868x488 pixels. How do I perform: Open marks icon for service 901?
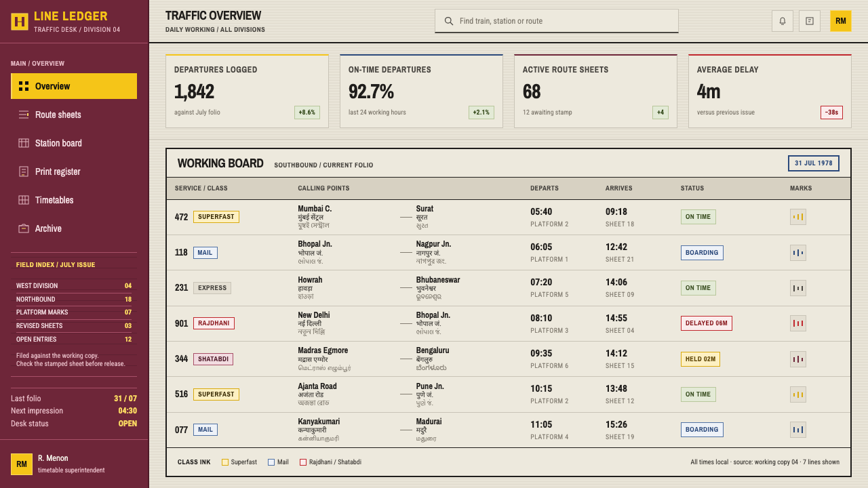coord(798,323)
